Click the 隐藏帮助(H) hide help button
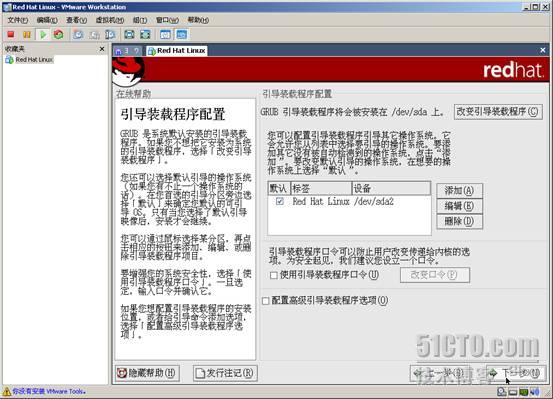 point(147,373)
